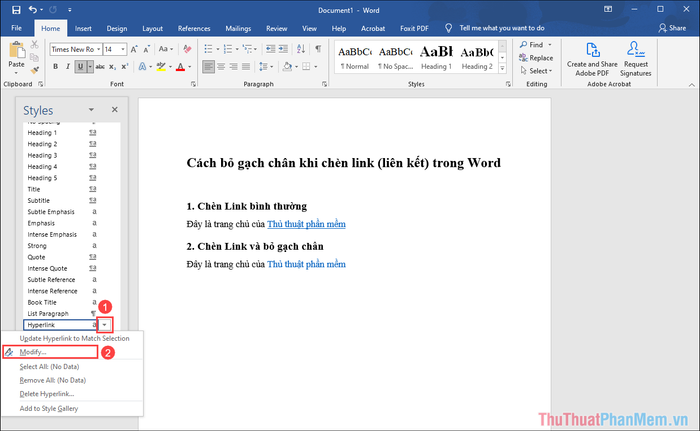Screen dimensions: 700x431
Task: Clear all formatting eraser icon
Action: pyautogui.click(x=187, y=49)
